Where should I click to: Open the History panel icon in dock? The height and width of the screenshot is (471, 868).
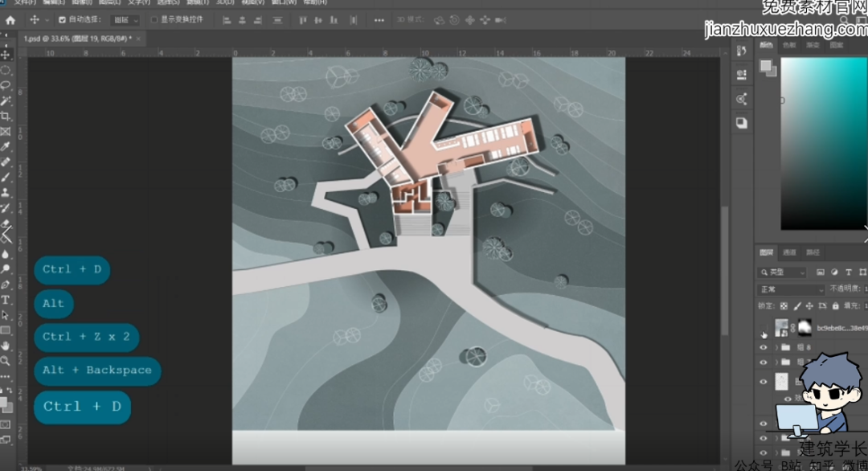click(742, 51)
